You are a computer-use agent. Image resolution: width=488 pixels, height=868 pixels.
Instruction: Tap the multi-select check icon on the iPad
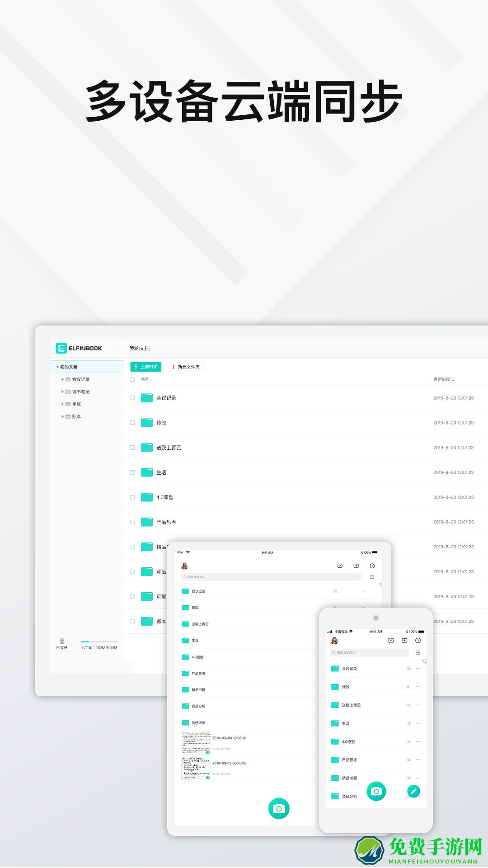coord(340,566)
